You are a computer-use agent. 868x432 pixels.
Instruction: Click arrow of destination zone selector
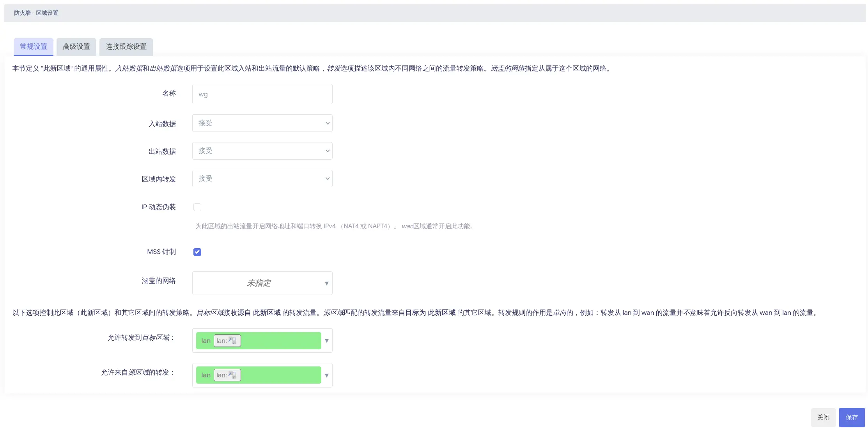pos(327,341)
